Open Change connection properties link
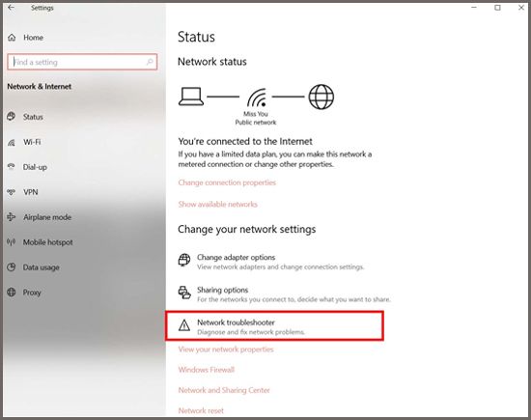This screenshot has width=531, height=420. tap(227, 182)
